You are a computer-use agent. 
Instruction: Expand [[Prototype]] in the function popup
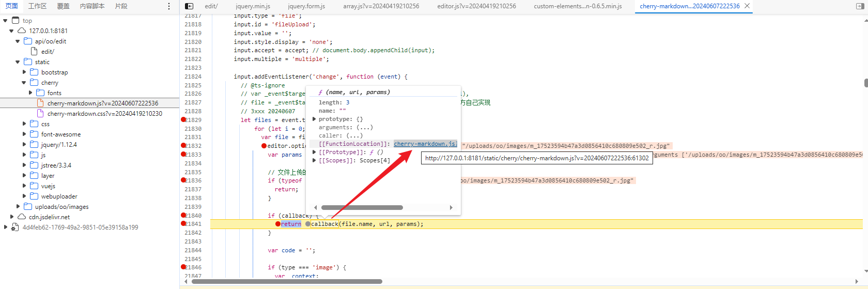coord(314,152)
